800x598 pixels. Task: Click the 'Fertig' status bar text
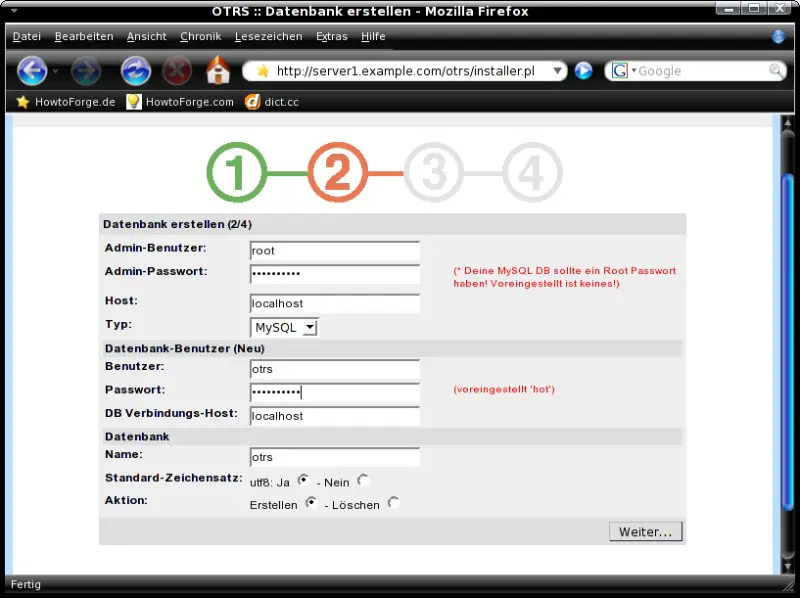(x=26, y=584)
